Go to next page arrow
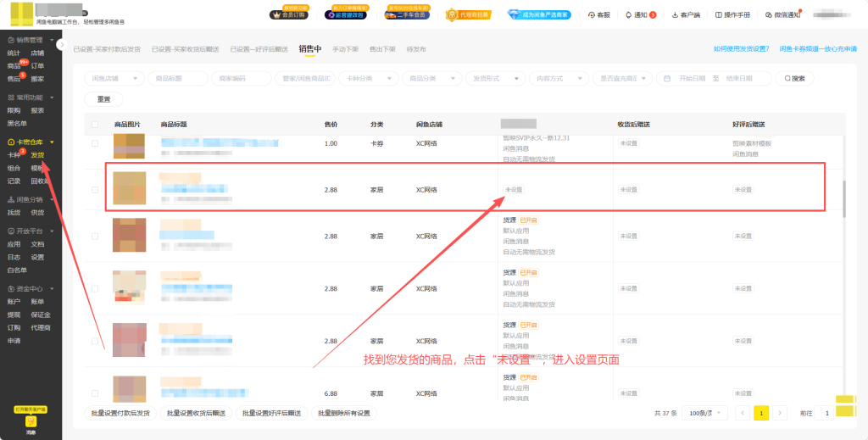Image resolution: width=868 pixels, height=440 pixels. coord(780,413)
